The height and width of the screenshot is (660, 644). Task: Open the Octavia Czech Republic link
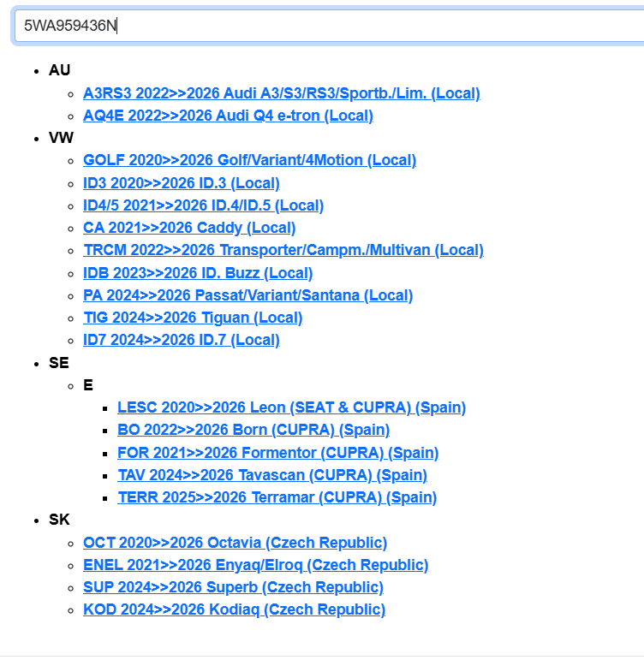[x=235, y=543]
